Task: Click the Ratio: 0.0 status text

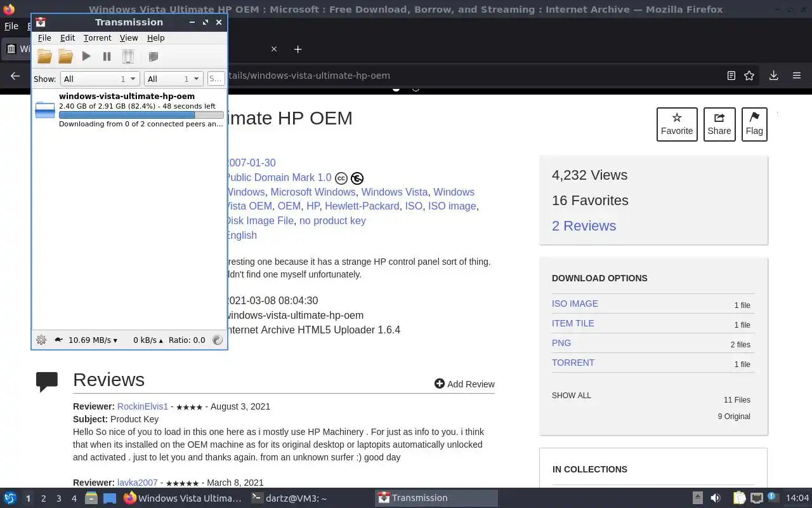Action: (x=187, y=340)
